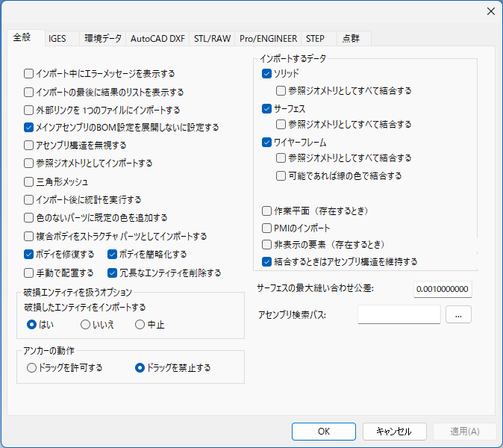The height and width of the screenshot is (448, 503).
Task: Uncheck 結合するときはアセンブリ構造を維持する
Action: pyautogui.click(x=266, y=261)
